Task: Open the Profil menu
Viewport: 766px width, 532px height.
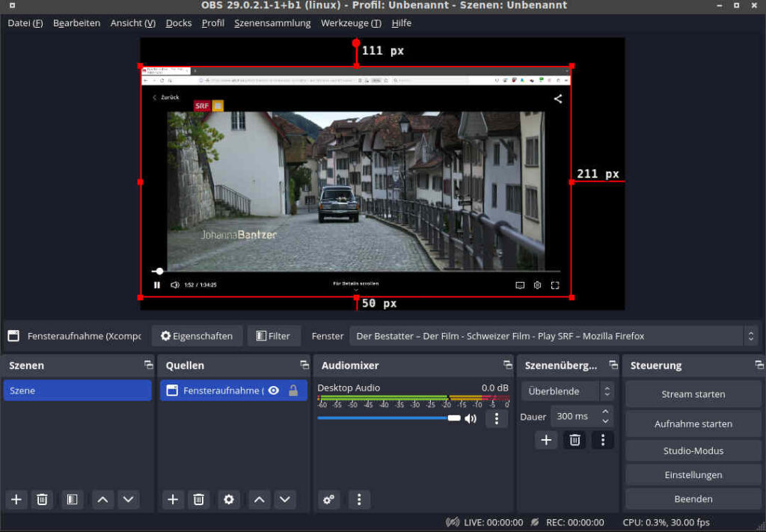Action: click(x=213, y=23)
